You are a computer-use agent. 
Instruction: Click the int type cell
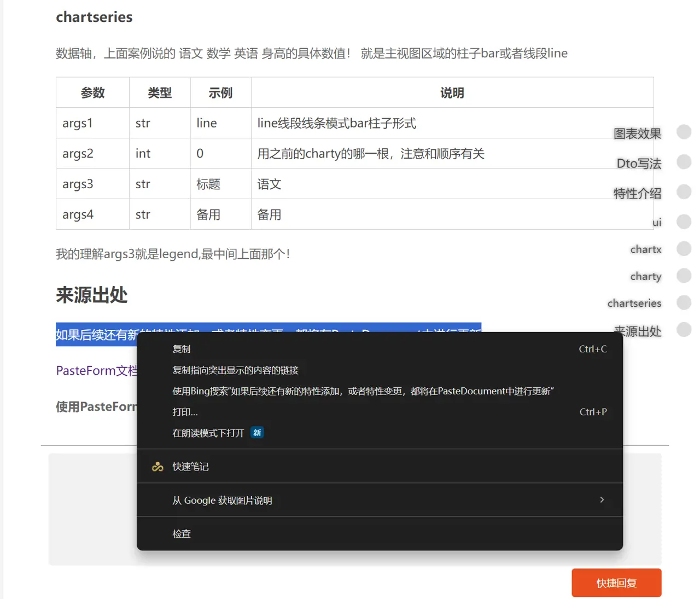[160, 153]
